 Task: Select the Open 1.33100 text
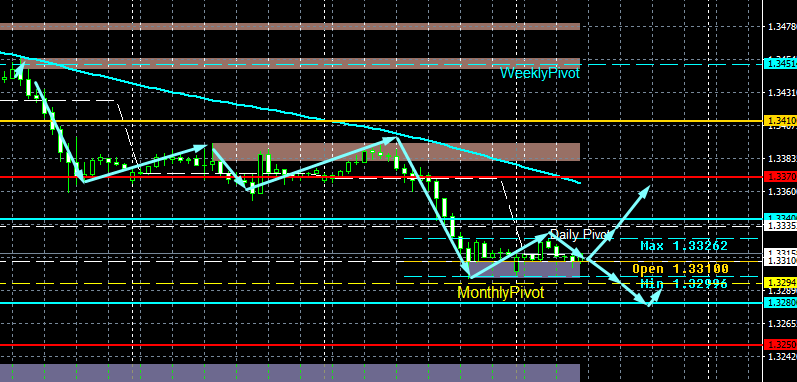point(681,268)
